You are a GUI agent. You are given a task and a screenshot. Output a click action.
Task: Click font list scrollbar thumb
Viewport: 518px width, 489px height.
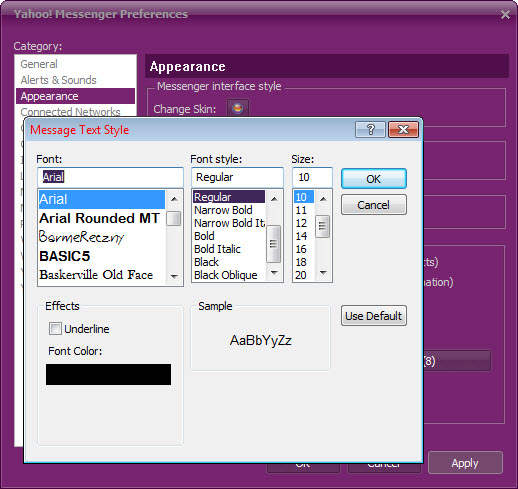click(x=174, y=218)
